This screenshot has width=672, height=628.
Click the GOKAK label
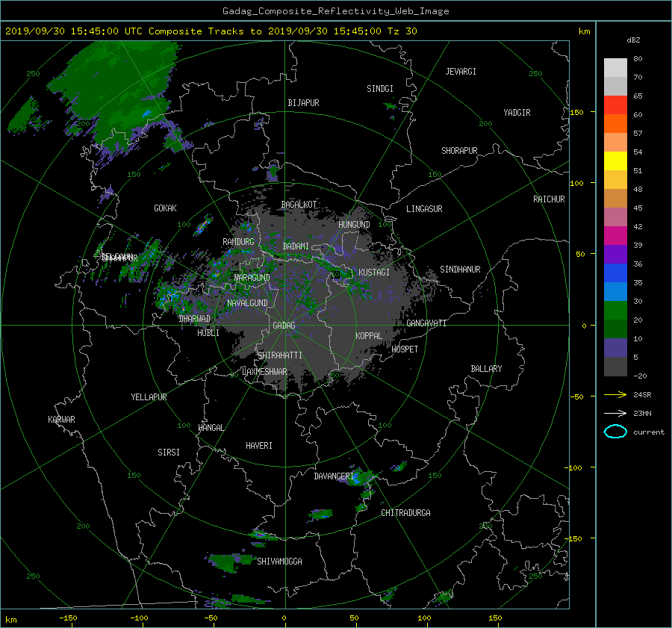pyautogui.click(x=165, y=208)
